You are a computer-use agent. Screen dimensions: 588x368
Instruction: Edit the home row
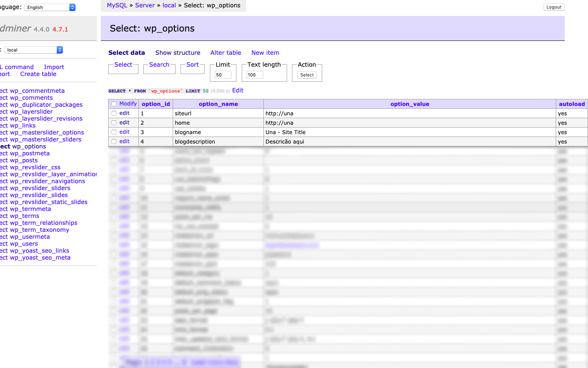point(125,123)
